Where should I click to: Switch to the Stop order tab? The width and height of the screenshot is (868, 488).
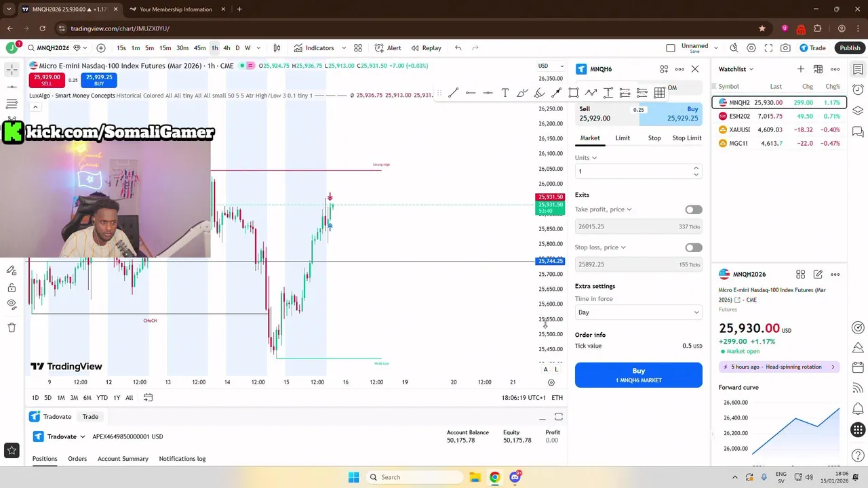654,138
